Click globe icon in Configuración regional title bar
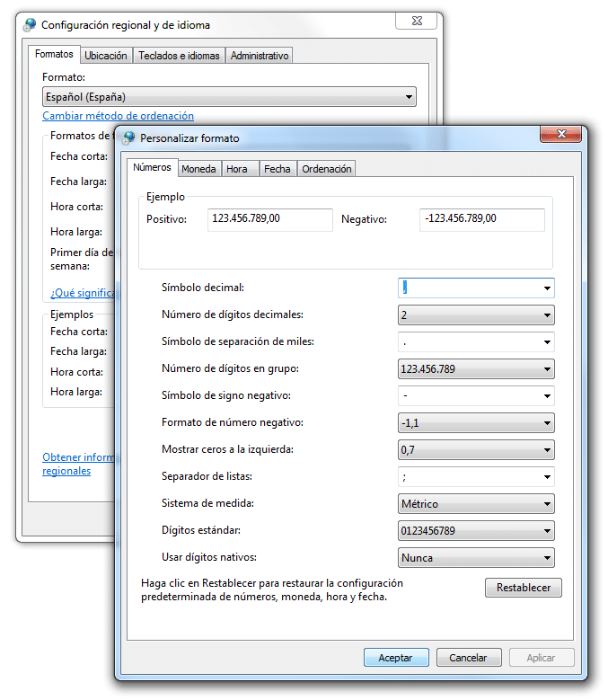608x700 pixels. pyautogui.click(x=30, y=25)
